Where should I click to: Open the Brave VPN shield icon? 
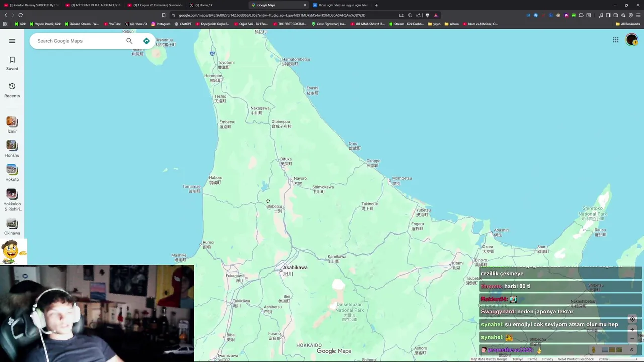click(631, 15)
